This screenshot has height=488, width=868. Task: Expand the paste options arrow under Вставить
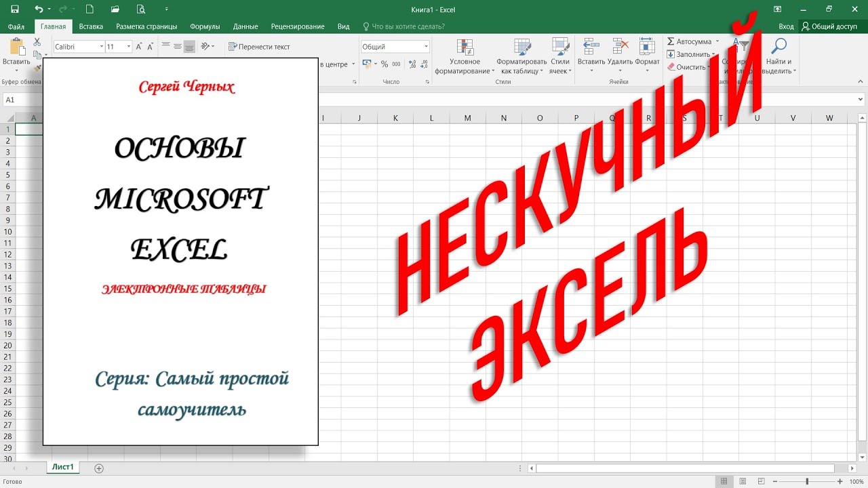[16, 70]
